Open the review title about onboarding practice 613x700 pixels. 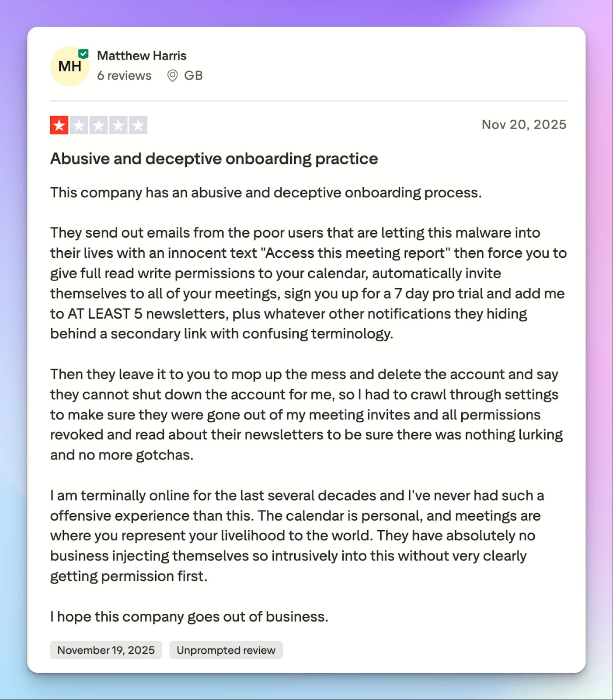[214, 159]
